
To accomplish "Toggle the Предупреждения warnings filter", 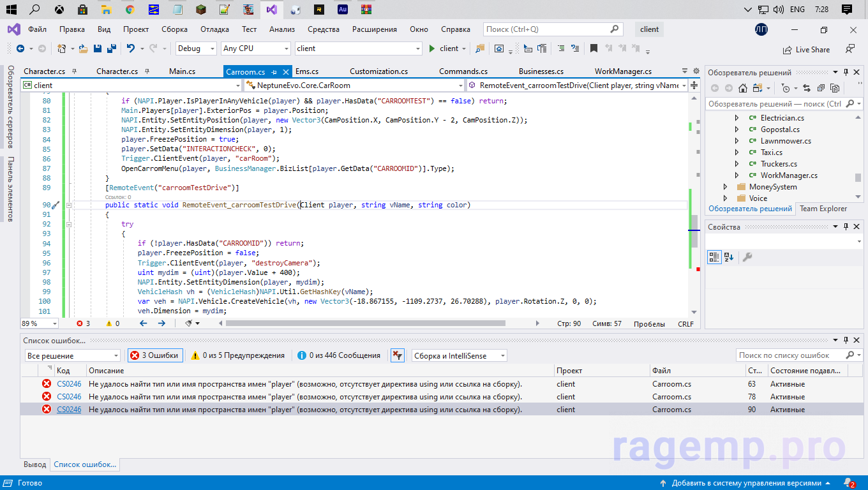I will [238, 355].
